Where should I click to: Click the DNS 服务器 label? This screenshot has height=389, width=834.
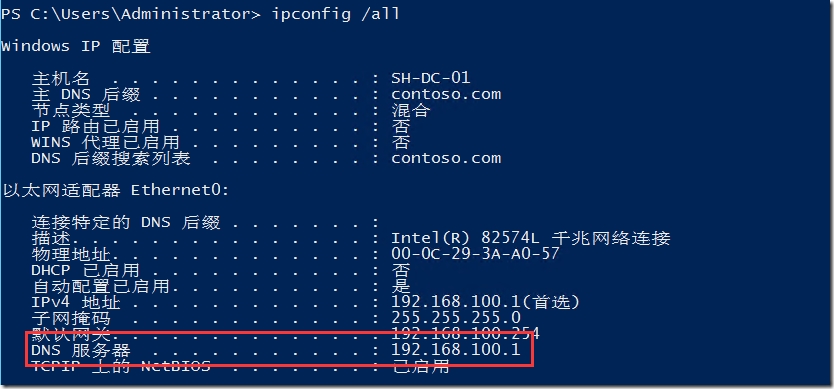(x=81, y=350)
